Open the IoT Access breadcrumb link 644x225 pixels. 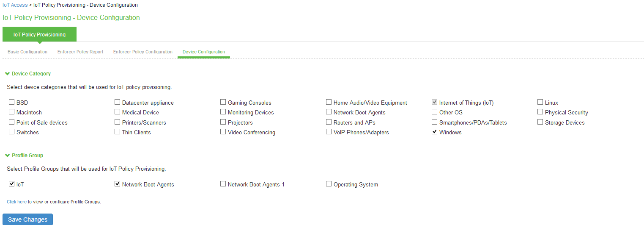[15, 5]
